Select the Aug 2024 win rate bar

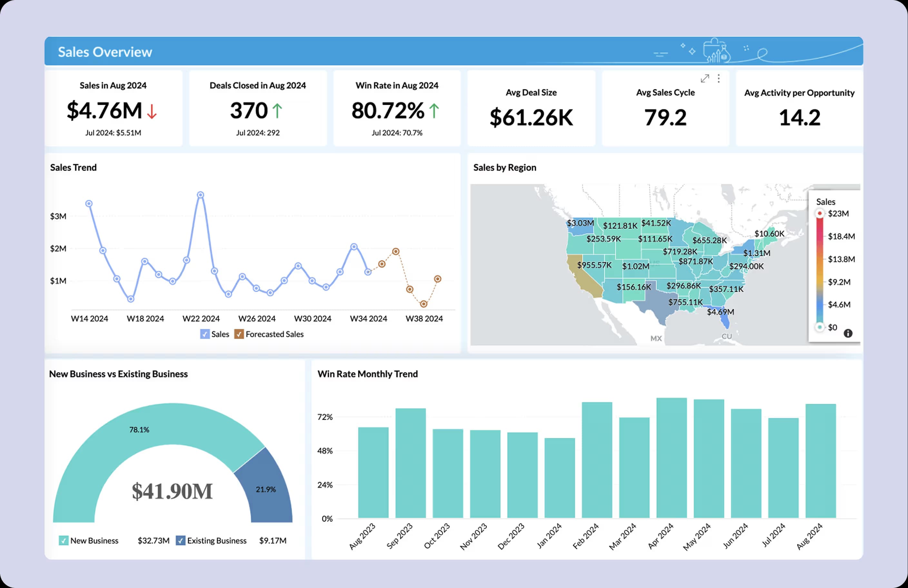(820, 461)
